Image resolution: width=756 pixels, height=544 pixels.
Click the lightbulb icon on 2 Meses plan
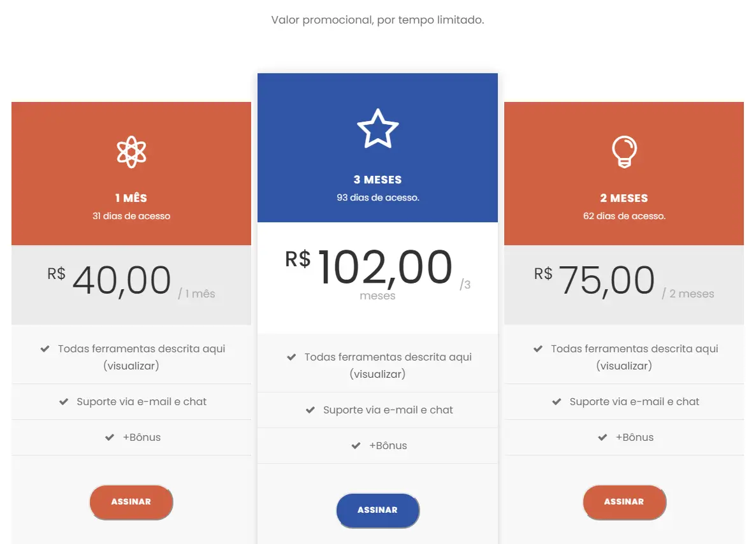tap(625, 152)
